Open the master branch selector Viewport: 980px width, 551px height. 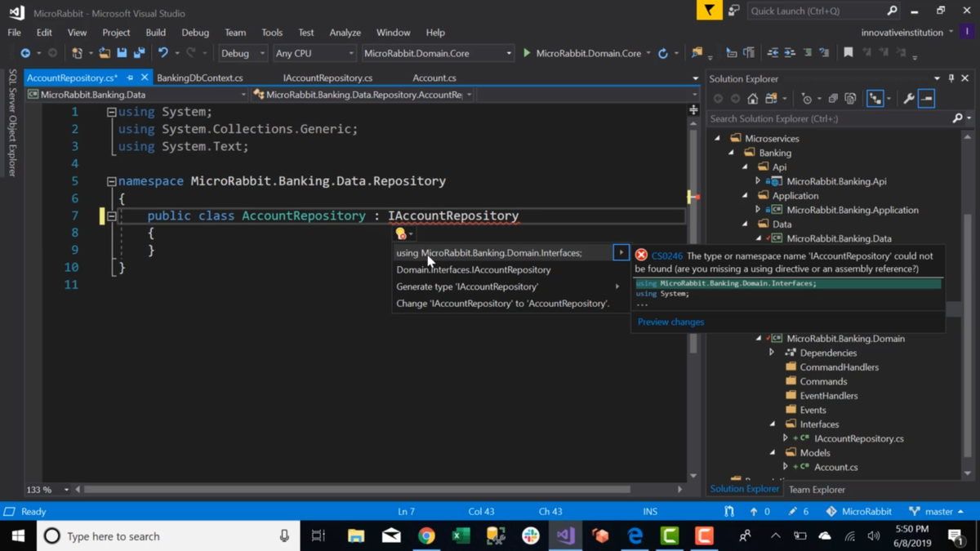click(936, 511)
